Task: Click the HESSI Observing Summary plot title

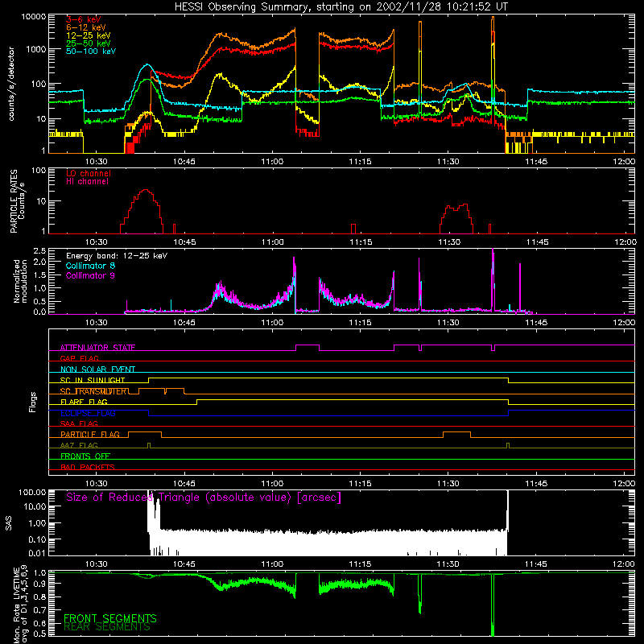Action: (x=341, y=6)
